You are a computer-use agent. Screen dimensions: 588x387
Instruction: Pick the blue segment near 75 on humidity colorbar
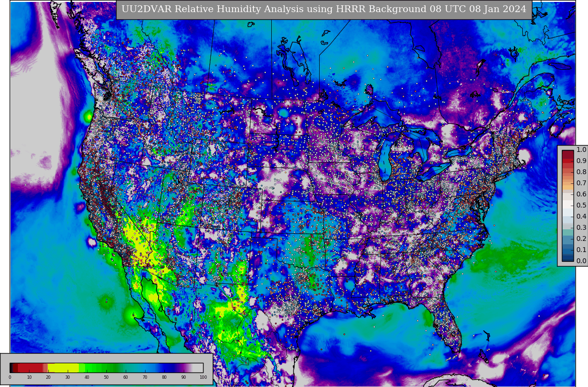tap(155, 368)
